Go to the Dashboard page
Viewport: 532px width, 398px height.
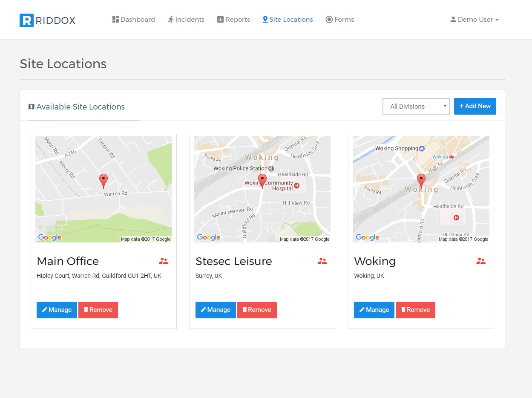pos(133,20)
